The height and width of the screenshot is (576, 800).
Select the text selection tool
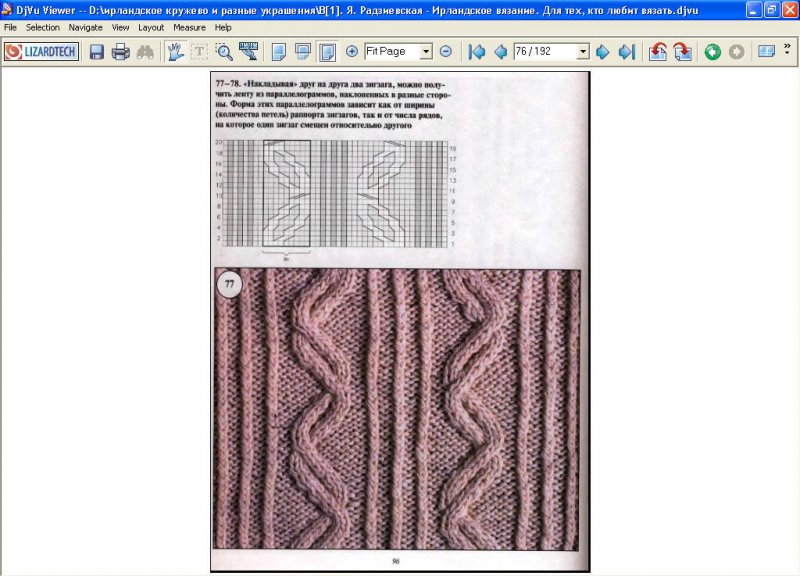(x=199, y=52)
